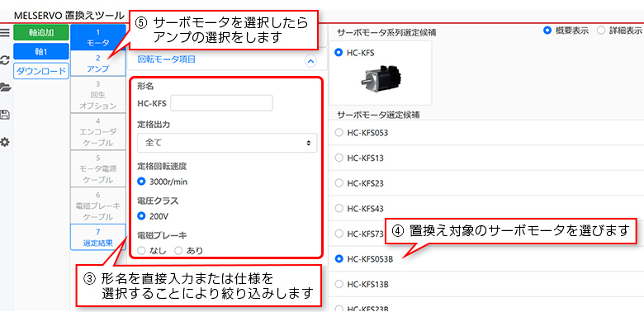644x312 pixels.
Task: Go to step 7 選定結果 tab
Action: point(98,237)
